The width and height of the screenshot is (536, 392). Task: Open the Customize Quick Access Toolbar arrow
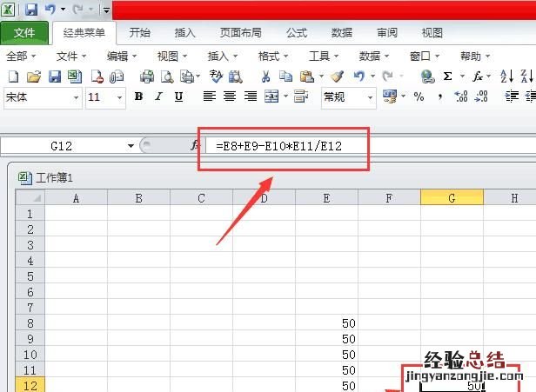pos(106,10)
